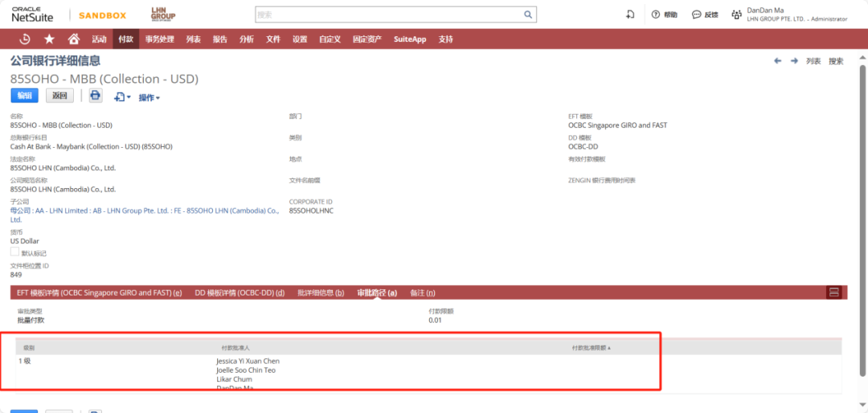Open the 报告 menu
This screenshot has height=413, width=868.
[x=219, y=39]
